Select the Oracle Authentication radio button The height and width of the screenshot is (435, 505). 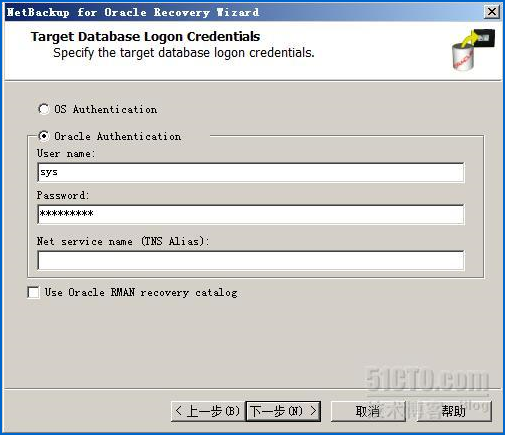click(x=44, y=136)
